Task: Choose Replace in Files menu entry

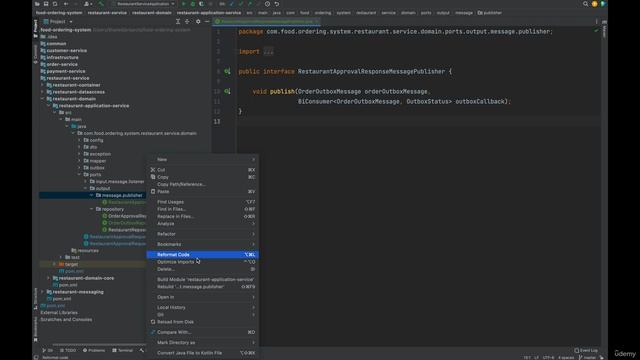Action: click(x=202, y=216)
